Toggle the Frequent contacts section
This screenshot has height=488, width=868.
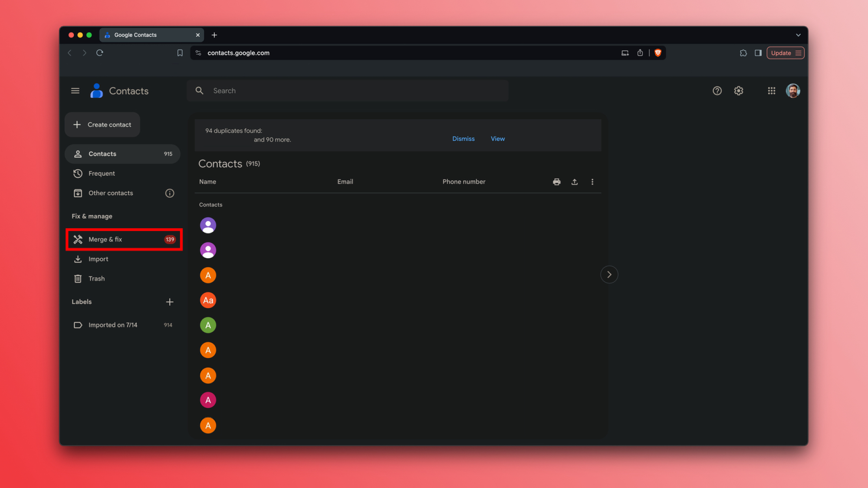coord(102,173)
